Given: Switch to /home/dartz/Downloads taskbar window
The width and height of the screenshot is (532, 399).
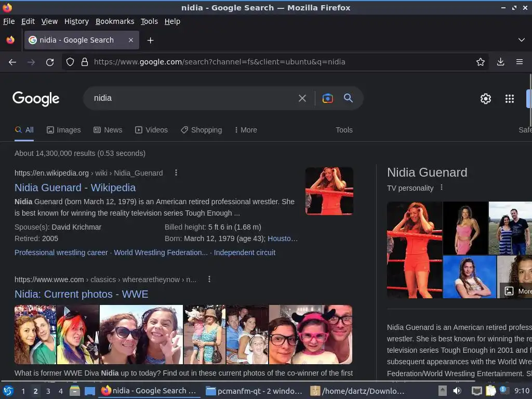Looking at the screenshot, I should point(358,391).
